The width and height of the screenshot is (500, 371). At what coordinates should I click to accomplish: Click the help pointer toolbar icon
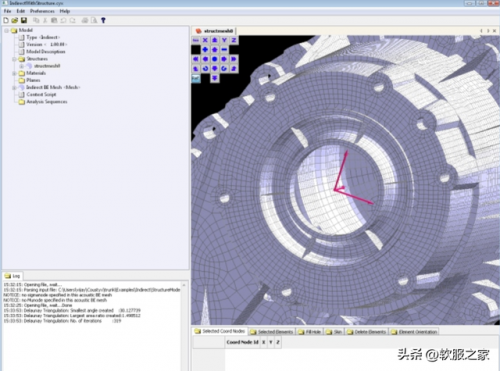pyautogui.click(x=103, y=20)
